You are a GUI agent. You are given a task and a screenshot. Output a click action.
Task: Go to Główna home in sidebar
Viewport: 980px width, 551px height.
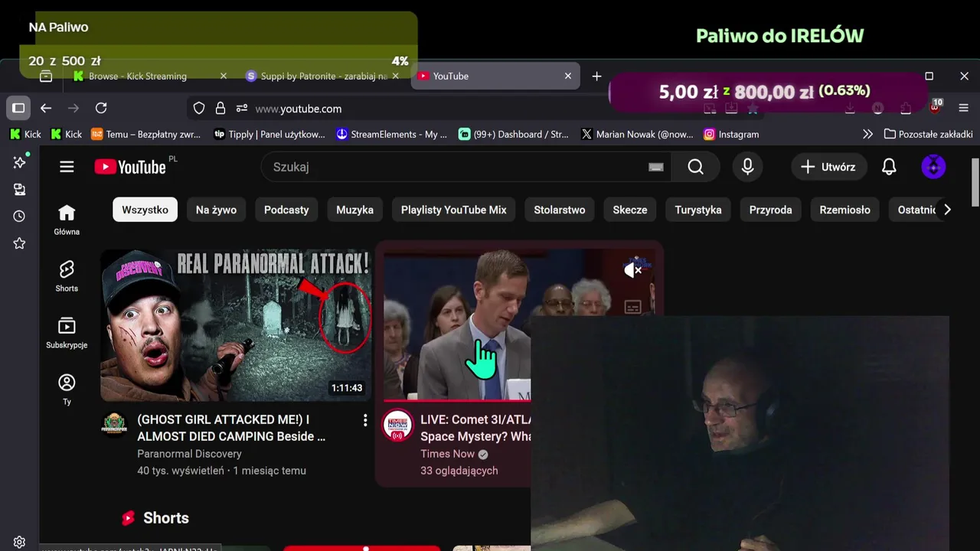tap(67, 220)
